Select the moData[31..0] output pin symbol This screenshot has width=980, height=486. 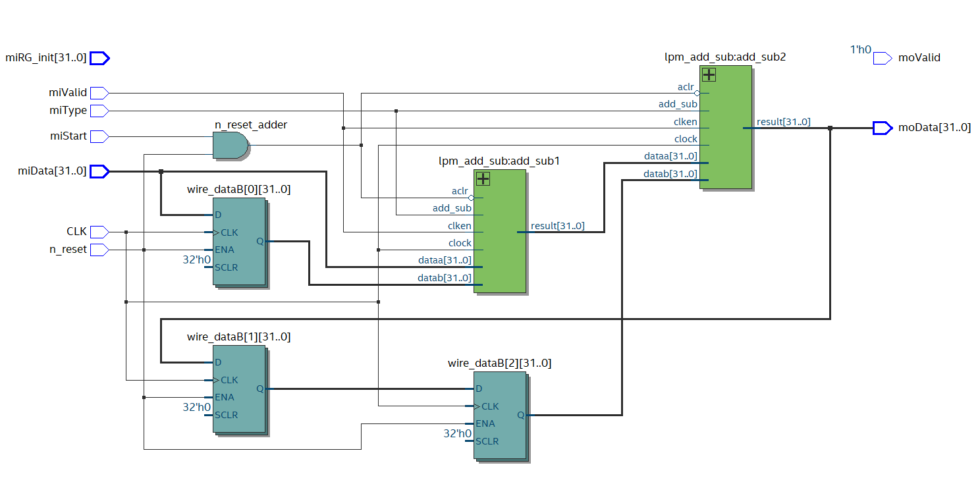883,128
